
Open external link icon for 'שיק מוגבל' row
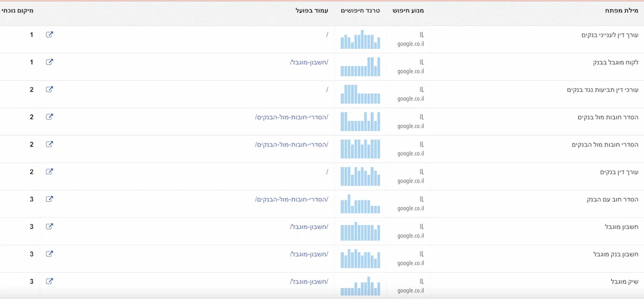50,282
